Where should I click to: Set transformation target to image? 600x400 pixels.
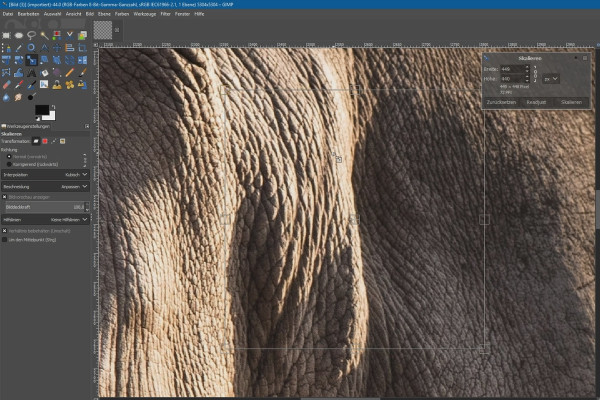coord(62,141)
